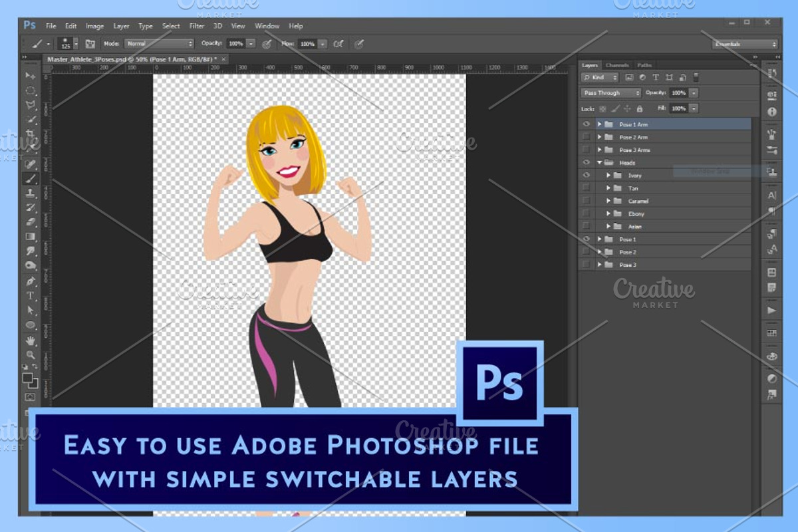Open the brush Mode Normal dropdown
Screen dimensions: 798x532
coord(159,44)
